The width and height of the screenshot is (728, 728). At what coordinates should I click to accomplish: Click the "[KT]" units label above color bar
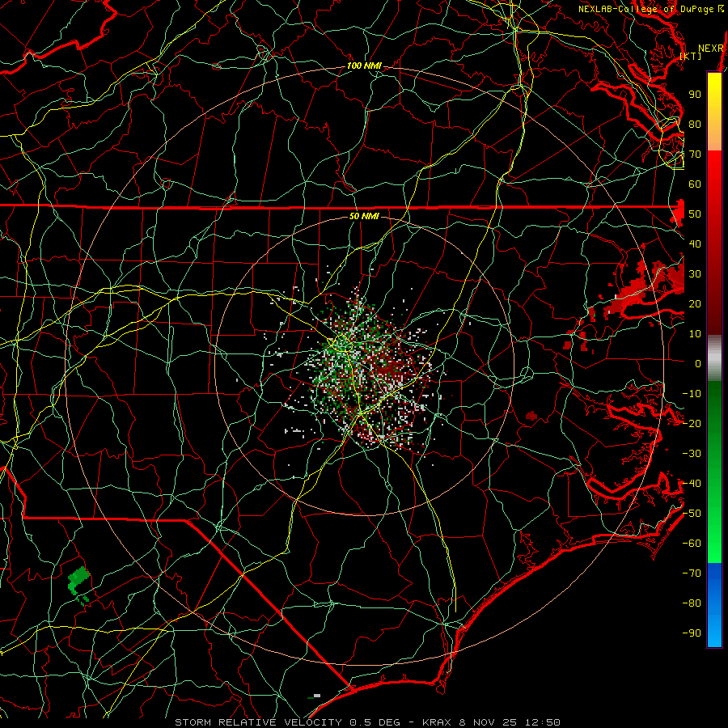691,57
